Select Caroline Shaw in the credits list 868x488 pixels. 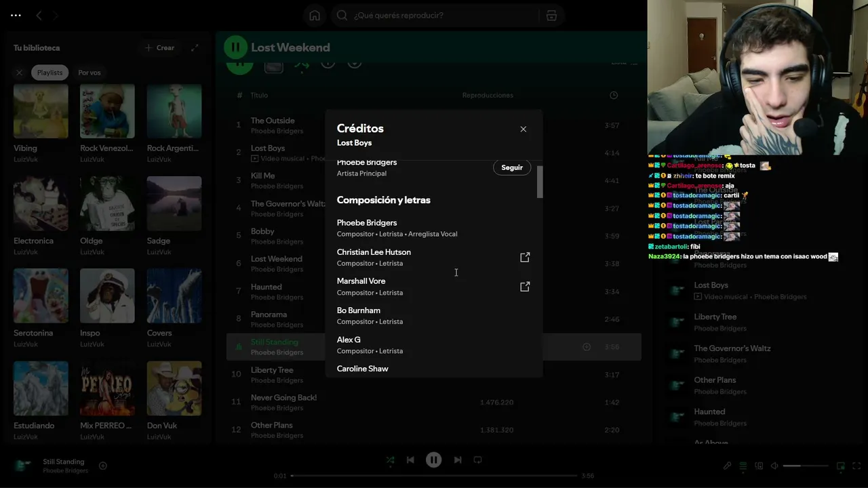point(363,369)
